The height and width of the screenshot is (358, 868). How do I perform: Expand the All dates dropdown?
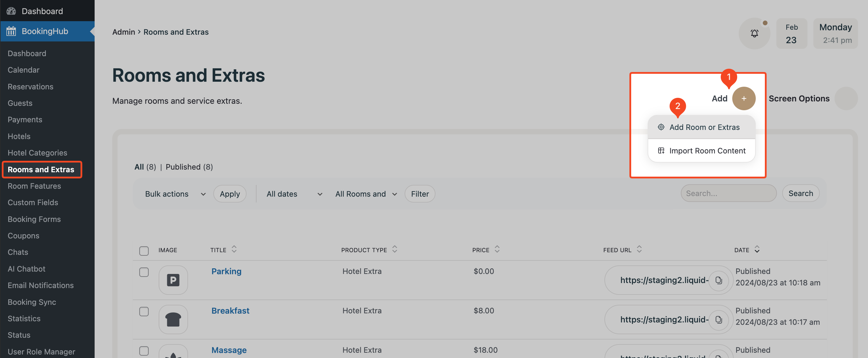(x=294, y=194)
